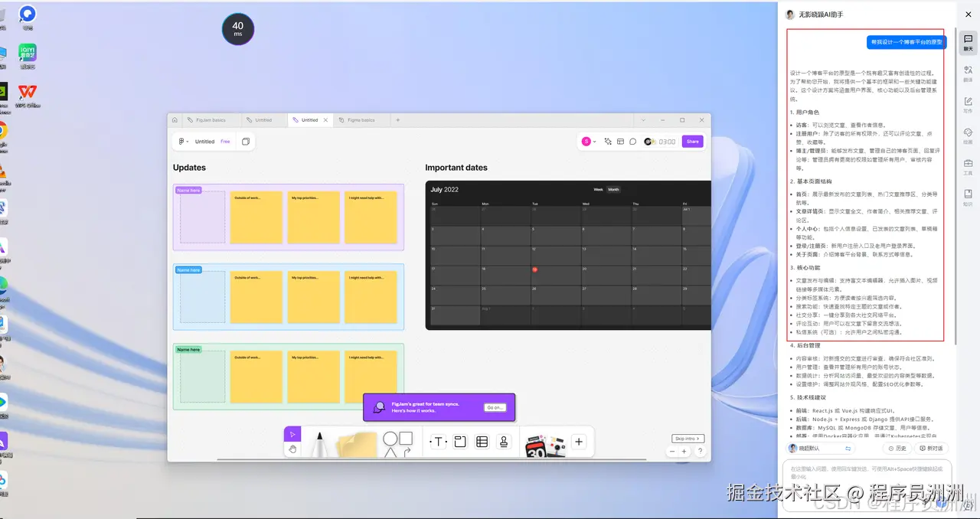Switch to the Figma basics tab
The image size is (980, 519).
tap(361, 120)
